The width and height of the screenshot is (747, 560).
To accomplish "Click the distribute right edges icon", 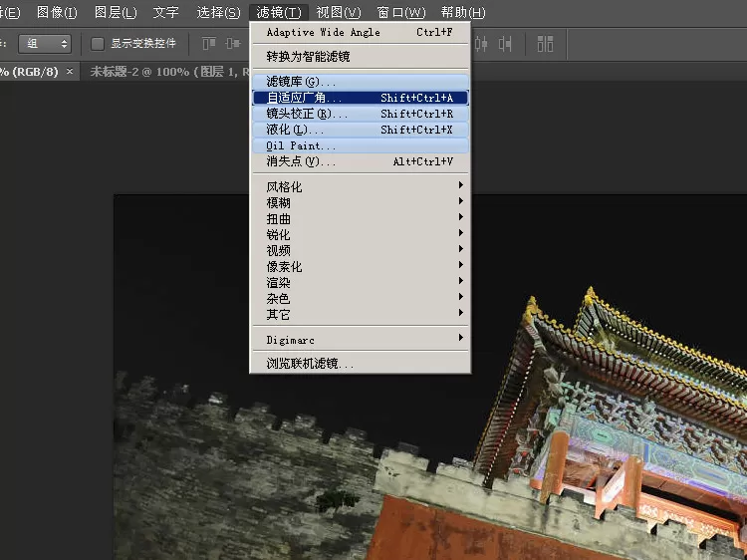I will [x=505, y=44].
